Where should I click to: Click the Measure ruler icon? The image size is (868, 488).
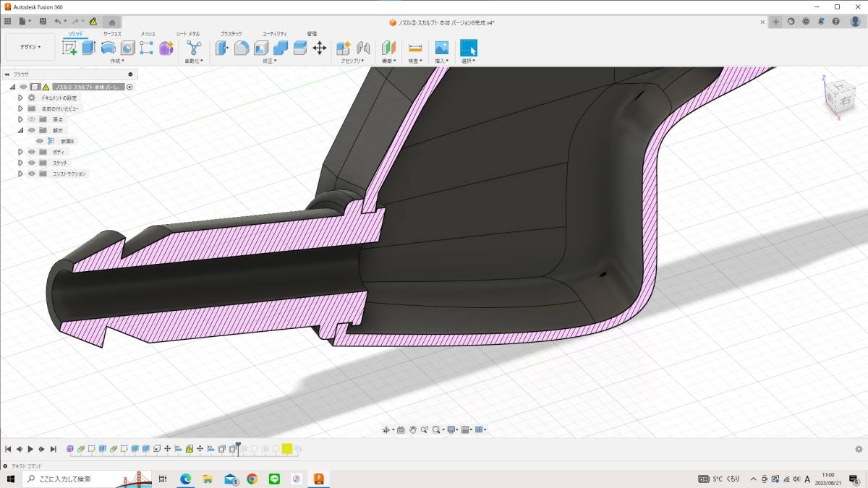click(x=415, y=48)
